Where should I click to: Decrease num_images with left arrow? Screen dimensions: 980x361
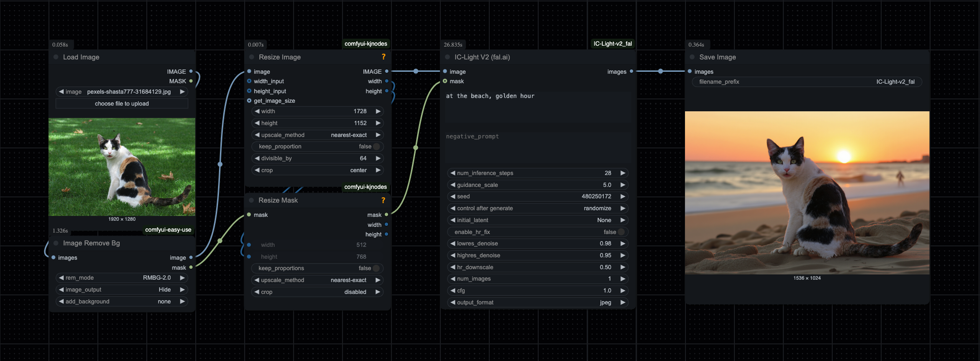453,279
